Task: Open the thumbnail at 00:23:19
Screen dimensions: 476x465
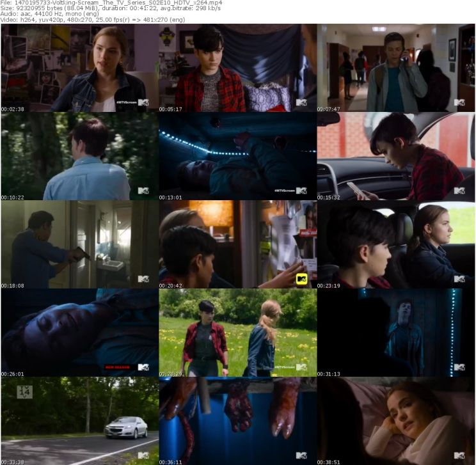Action: [x=396, y=244]
